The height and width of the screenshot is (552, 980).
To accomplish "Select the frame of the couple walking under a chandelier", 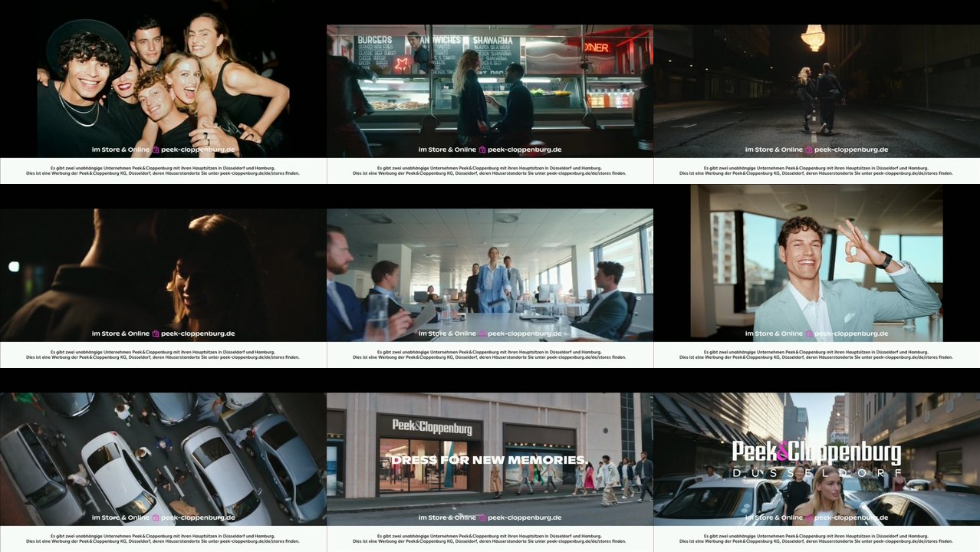I will pos(817,91).
